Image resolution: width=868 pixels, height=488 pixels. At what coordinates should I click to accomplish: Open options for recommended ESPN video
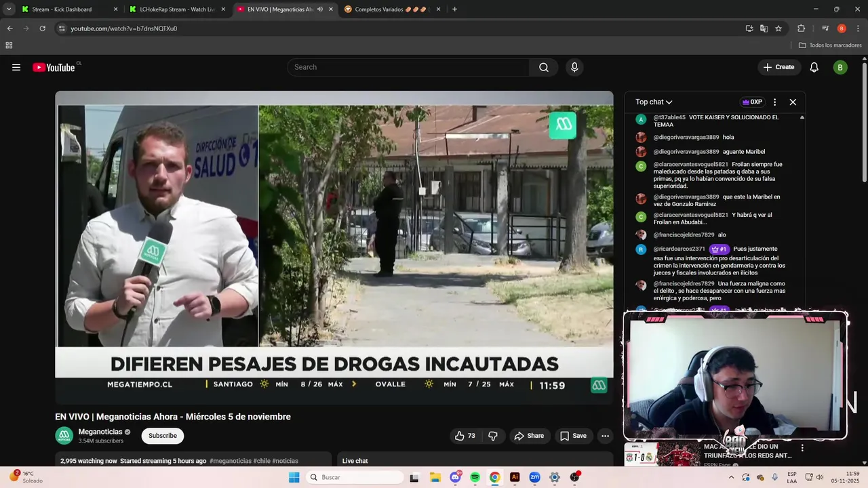[802, 448]
